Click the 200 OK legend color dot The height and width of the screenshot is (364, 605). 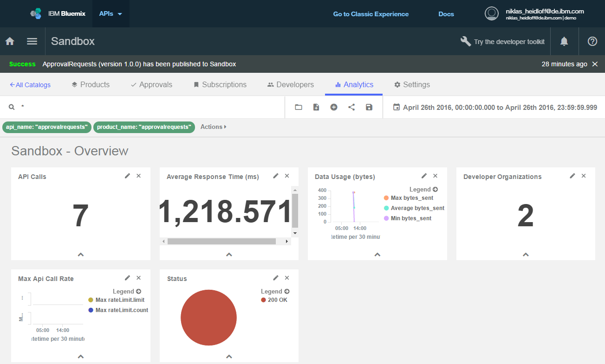coord(263,300)
